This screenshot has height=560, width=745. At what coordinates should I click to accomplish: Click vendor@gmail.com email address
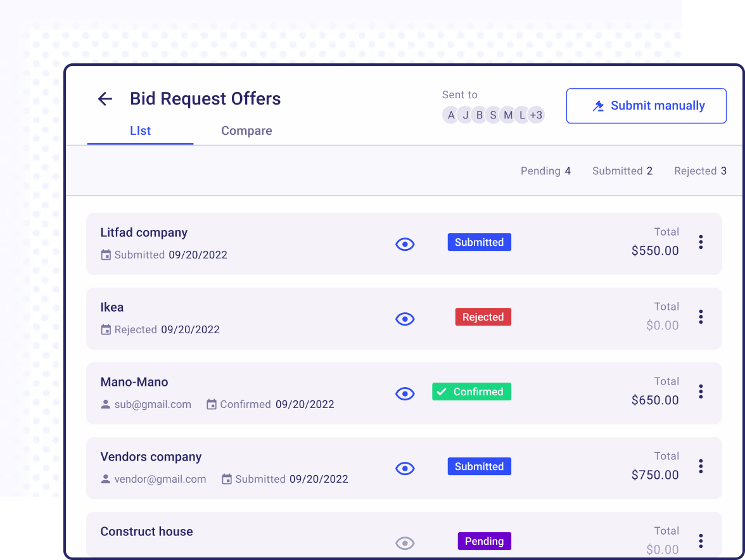point(161,479)
